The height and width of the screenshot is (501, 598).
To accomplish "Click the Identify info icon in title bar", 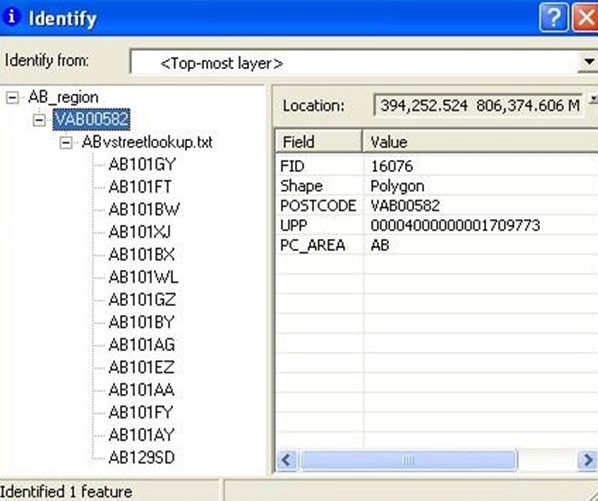I will 11,16.
